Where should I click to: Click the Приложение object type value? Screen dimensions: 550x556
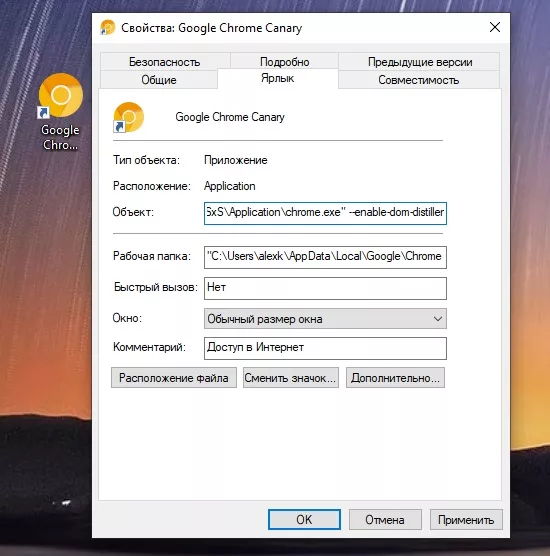[235, 160]
